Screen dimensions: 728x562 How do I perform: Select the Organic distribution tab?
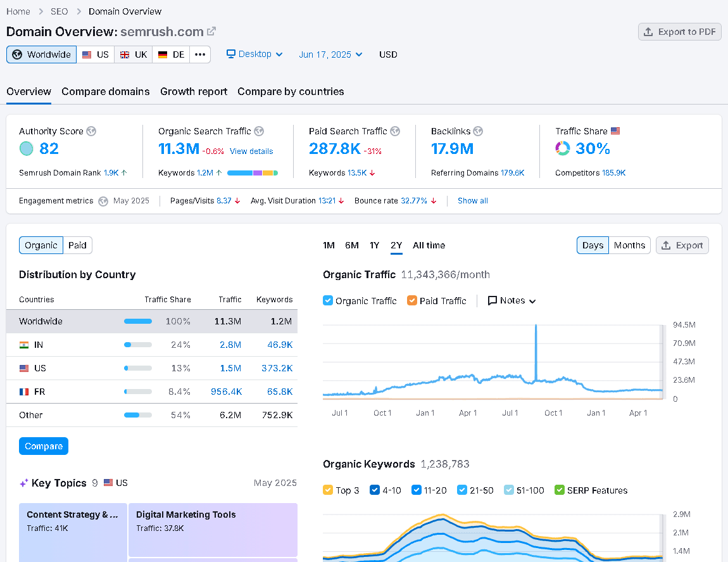pyautogui.click(x=41, y=245)
